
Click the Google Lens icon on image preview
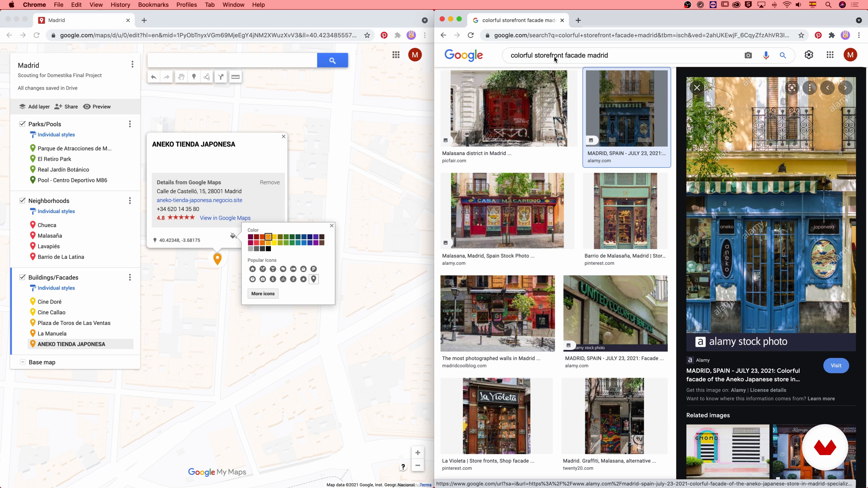pos(792,88)
